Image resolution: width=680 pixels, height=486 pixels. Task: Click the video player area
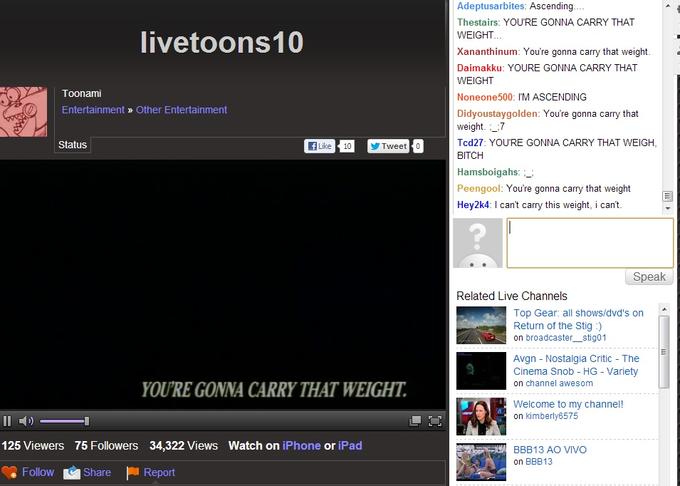(x=223, y=285)
